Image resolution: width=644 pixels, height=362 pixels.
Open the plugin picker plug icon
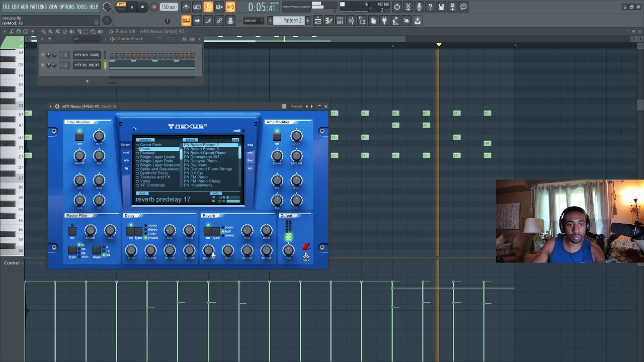(x=384, y=21)
